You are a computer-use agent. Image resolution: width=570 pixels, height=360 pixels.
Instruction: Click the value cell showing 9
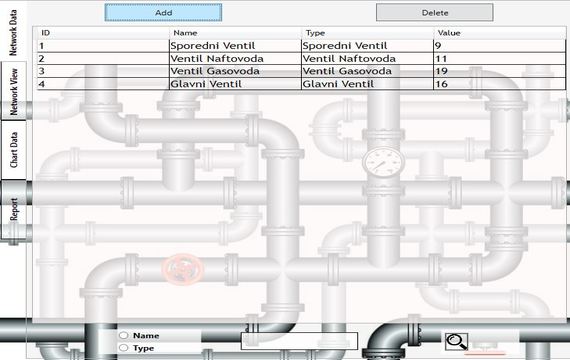coord(499,46)
